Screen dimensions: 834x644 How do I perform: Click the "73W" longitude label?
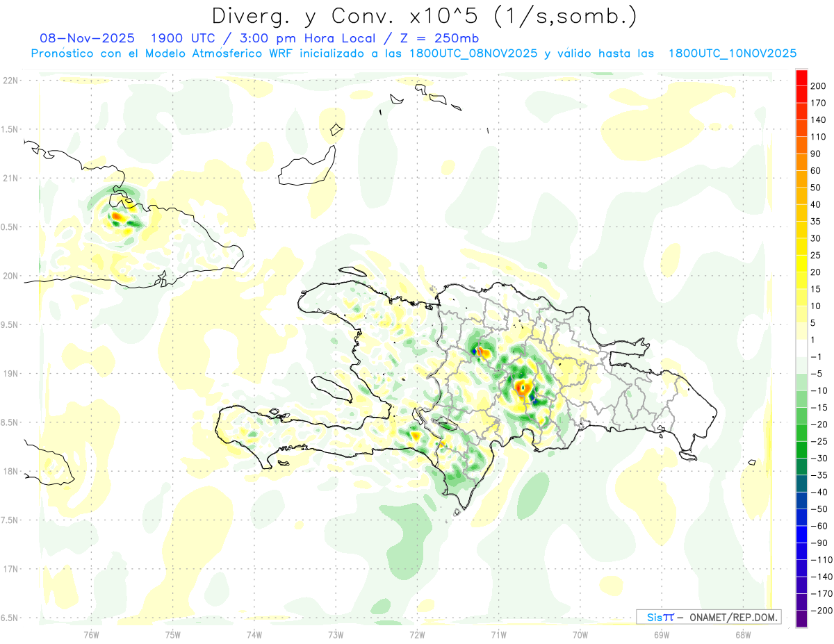coord(336,635)
